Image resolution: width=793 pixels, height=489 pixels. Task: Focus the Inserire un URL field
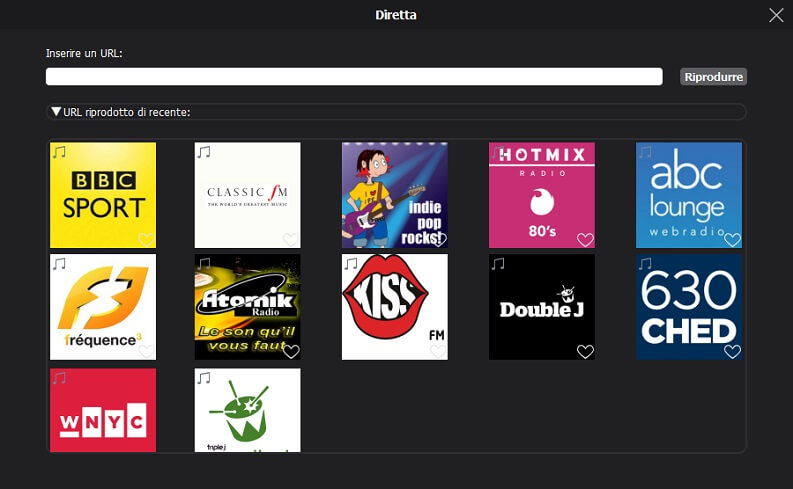[354, 77]
